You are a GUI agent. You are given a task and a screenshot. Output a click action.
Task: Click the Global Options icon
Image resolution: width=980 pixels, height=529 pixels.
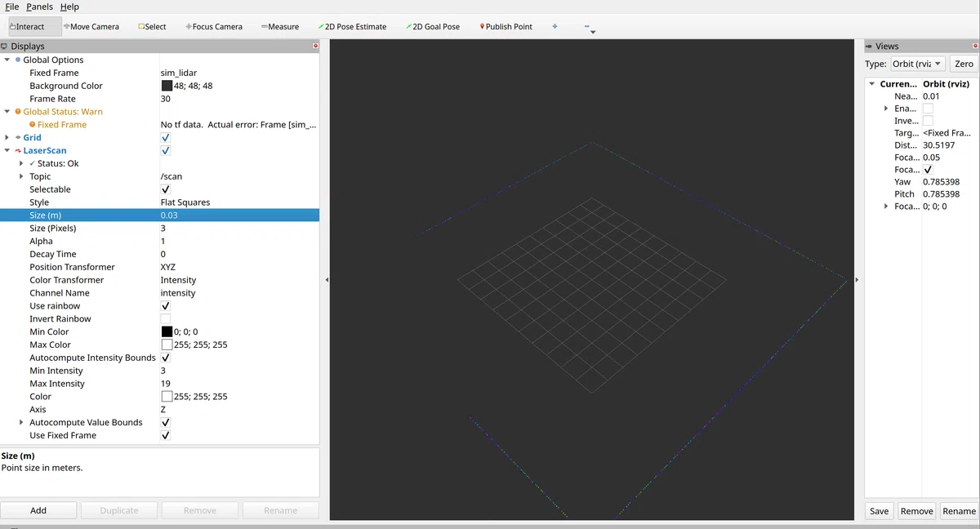[x=18, y=60]
